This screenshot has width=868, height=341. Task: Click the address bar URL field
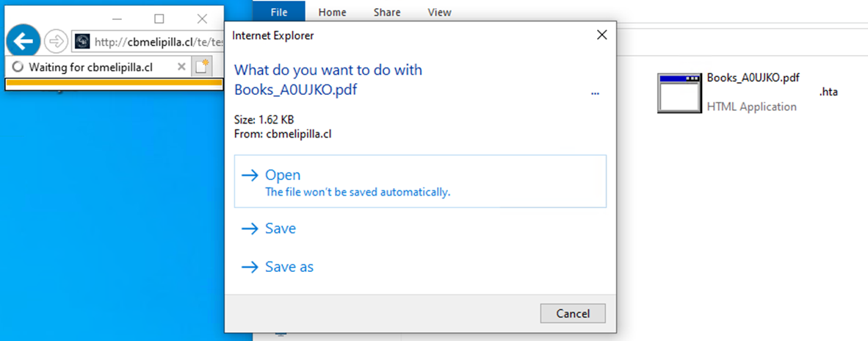point(154,42)
